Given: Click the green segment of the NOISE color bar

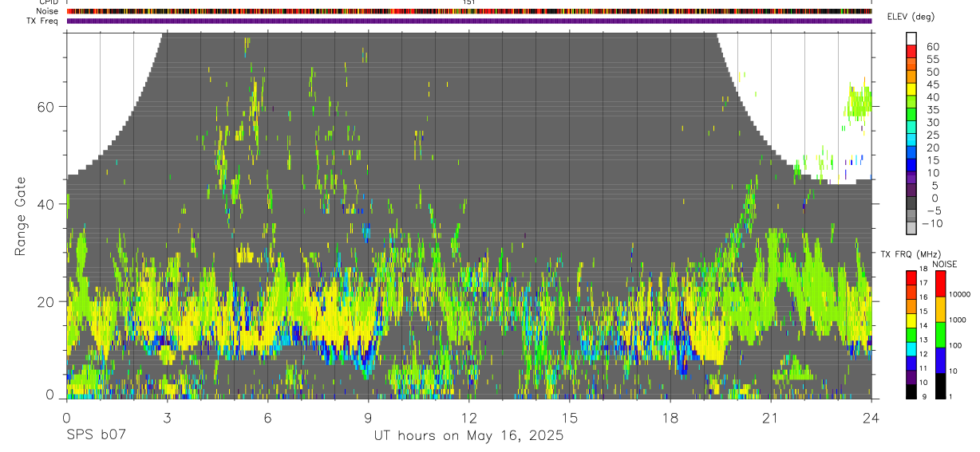Looking at the screenshot, I should pos(940,335).
